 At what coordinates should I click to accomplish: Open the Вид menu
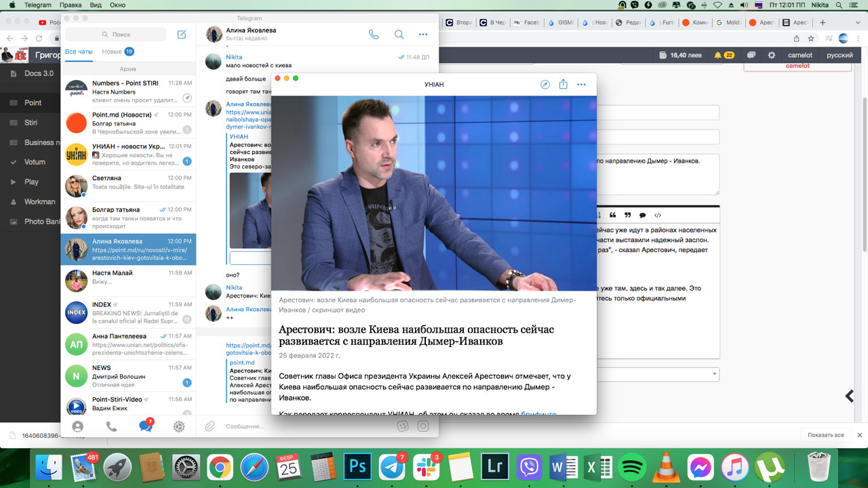96,5
